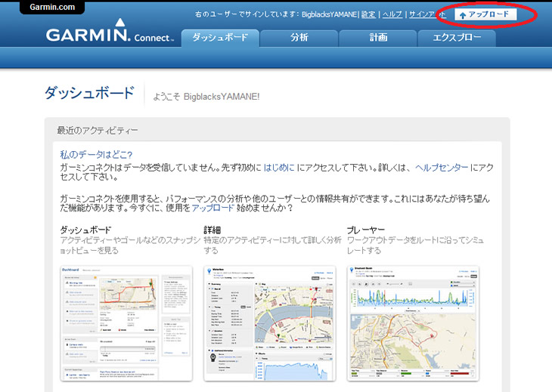Open the 設定 settings link

368,14
